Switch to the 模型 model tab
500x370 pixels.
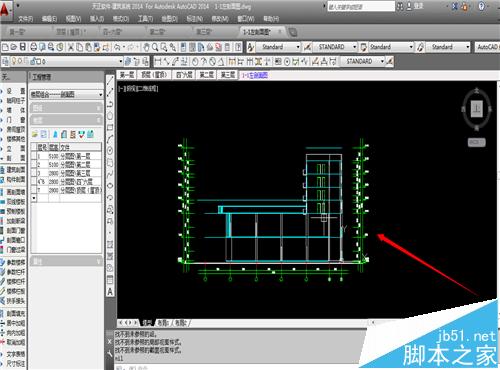147,323
